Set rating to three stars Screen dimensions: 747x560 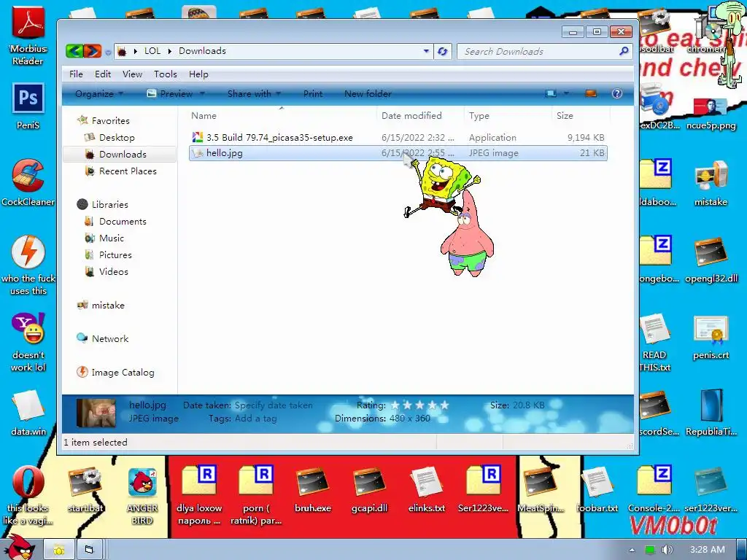point(419,405)
